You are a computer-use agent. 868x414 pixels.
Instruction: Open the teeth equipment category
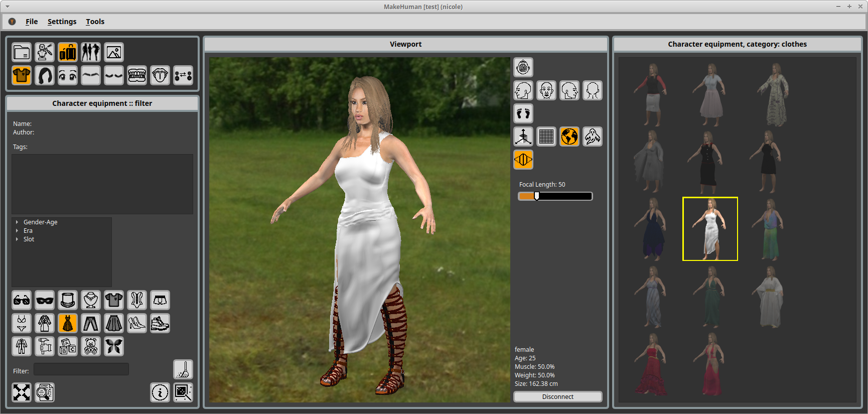(x=137, y=75)
